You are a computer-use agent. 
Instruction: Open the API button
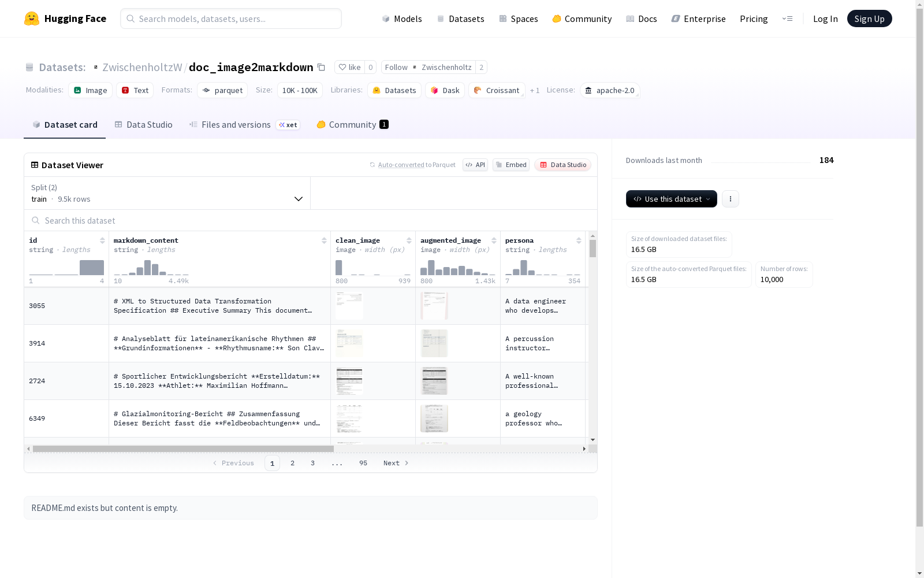(475, 165)
